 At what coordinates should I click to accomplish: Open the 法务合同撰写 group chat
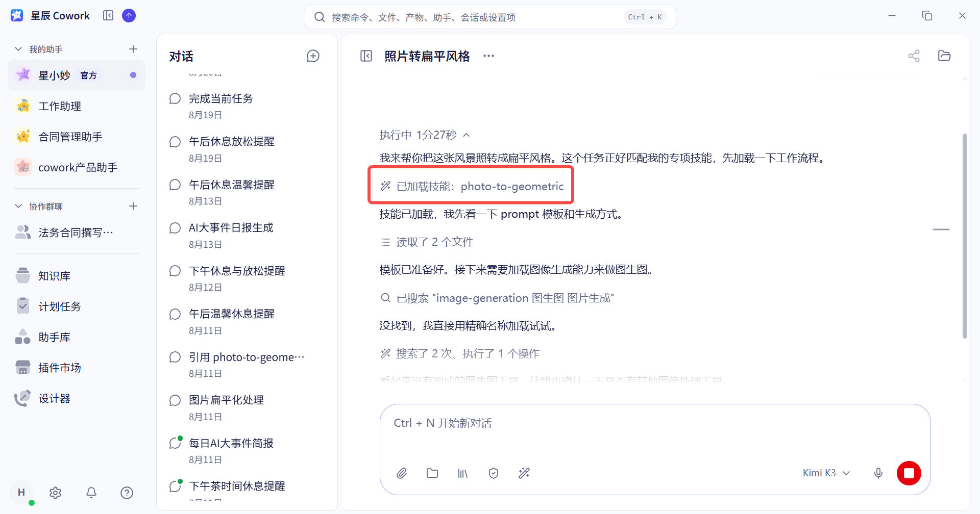coord(77,233)
